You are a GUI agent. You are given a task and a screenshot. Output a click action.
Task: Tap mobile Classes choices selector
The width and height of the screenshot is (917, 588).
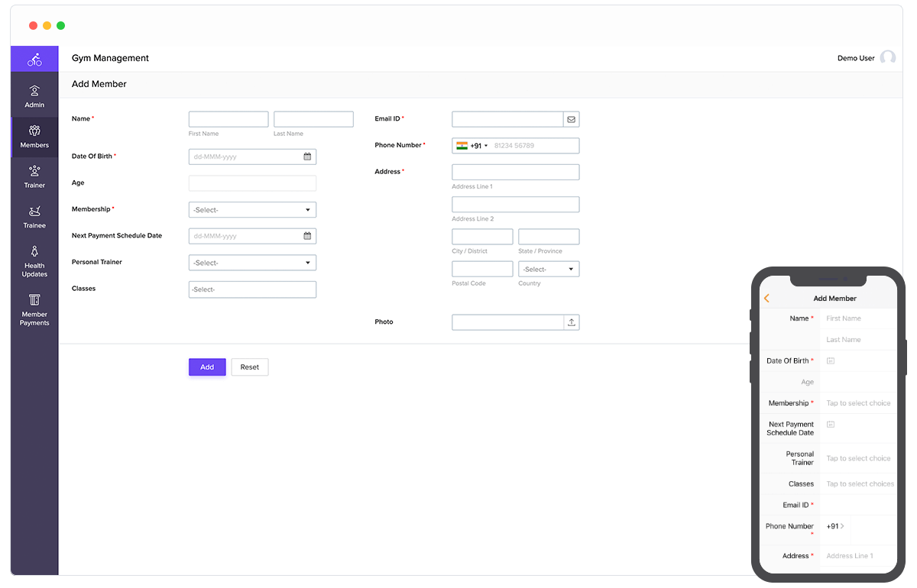(858, 483)
